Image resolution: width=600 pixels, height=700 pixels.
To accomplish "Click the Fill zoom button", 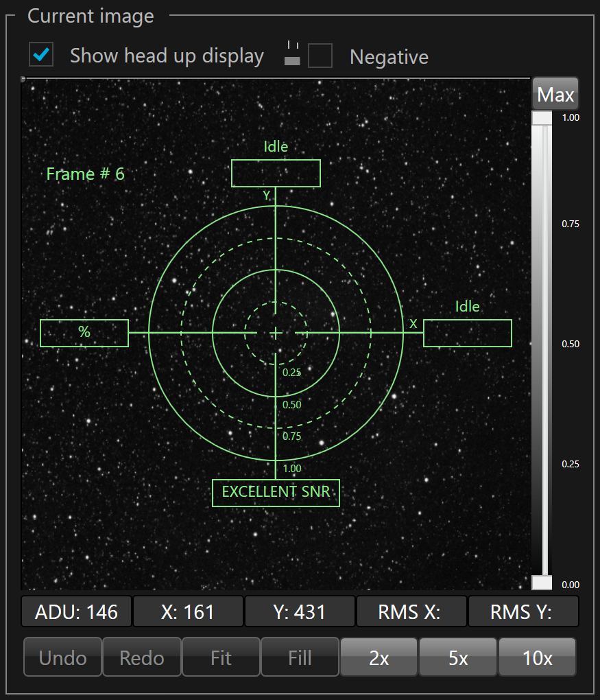I will pyautogui.click(x=300, y=657).
